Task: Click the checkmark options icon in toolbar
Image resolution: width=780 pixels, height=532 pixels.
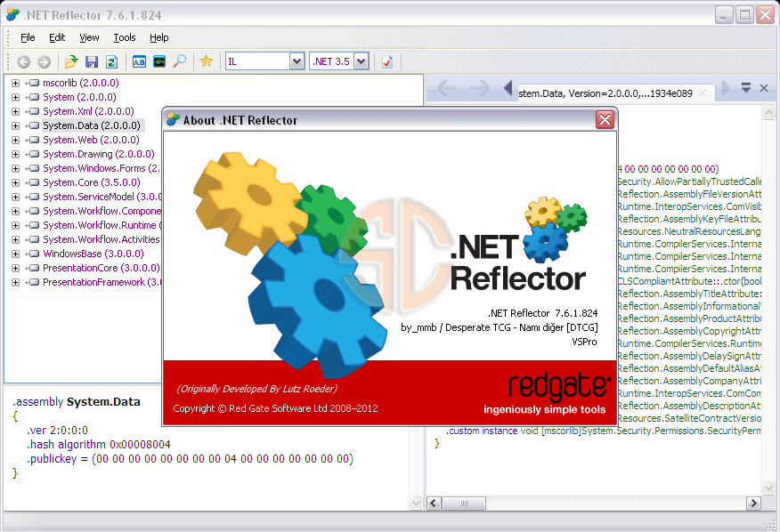Action: (x=387, y=61)
